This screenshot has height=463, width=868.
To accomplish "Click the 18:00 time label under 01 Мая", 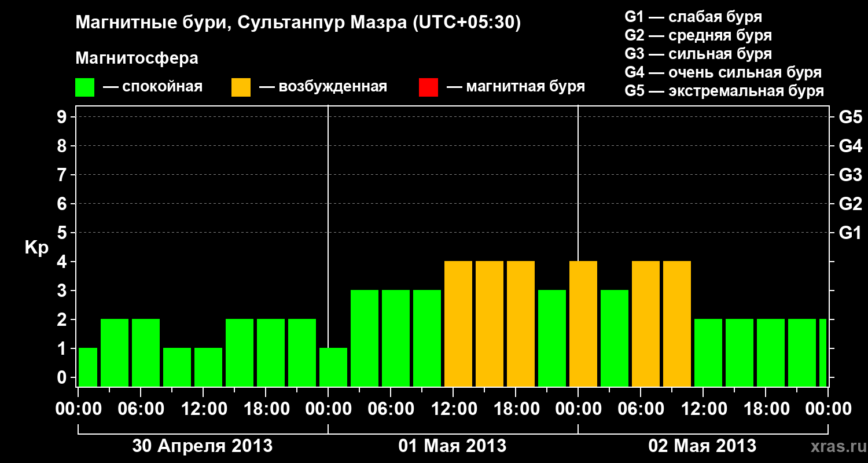I will pyautogui.click(x=516, y=409).
